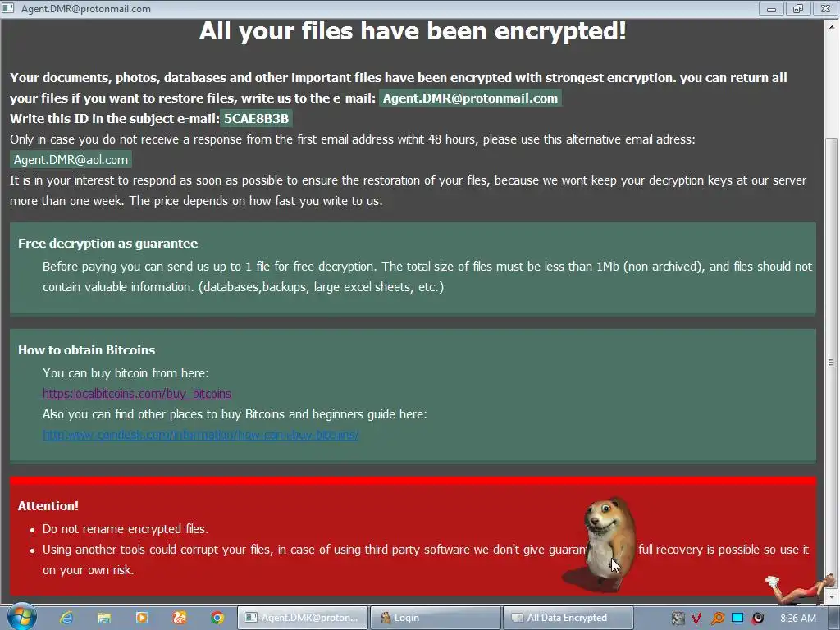The width and height of the screenshot is (840, 630).
Task: Open the Windows Start menu orb
Action: [22, 617]
